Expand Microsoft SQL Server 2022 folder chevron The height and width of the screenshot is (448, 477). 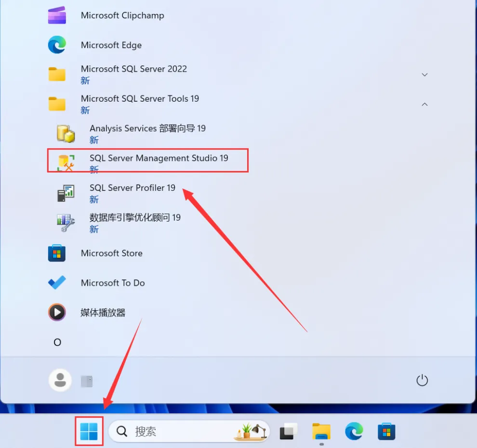pyautogui.click(x=424, y=75)
